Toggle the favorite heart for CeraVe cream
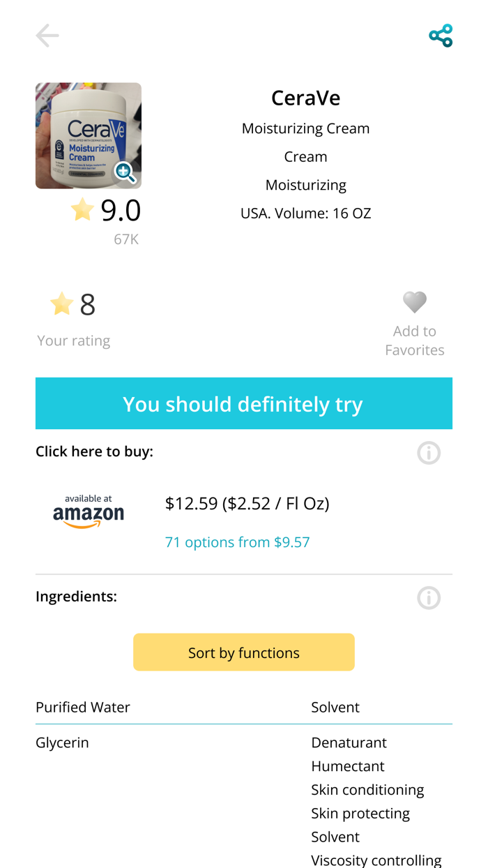The width and height of the screenshot is (488, 868). (x=414, y=302)
